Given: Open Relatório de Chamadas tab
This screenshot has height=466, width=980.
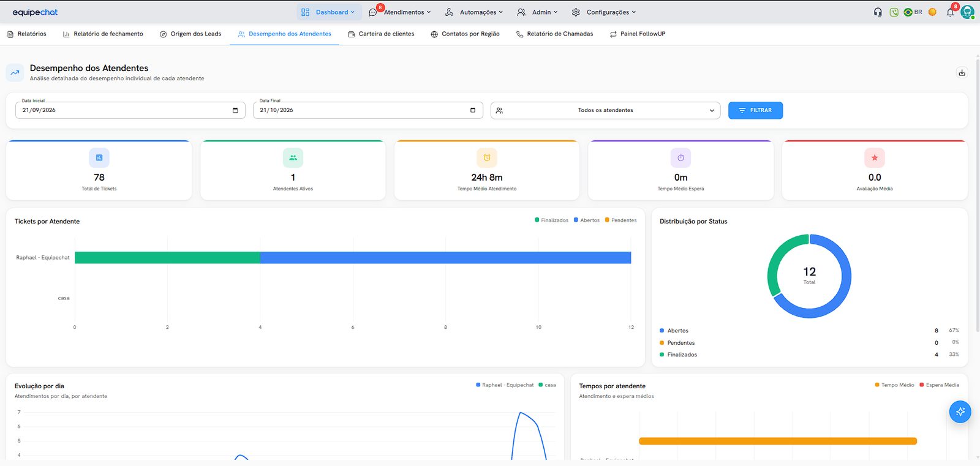Looking at the screenshot, I should (x=554, y=34).
